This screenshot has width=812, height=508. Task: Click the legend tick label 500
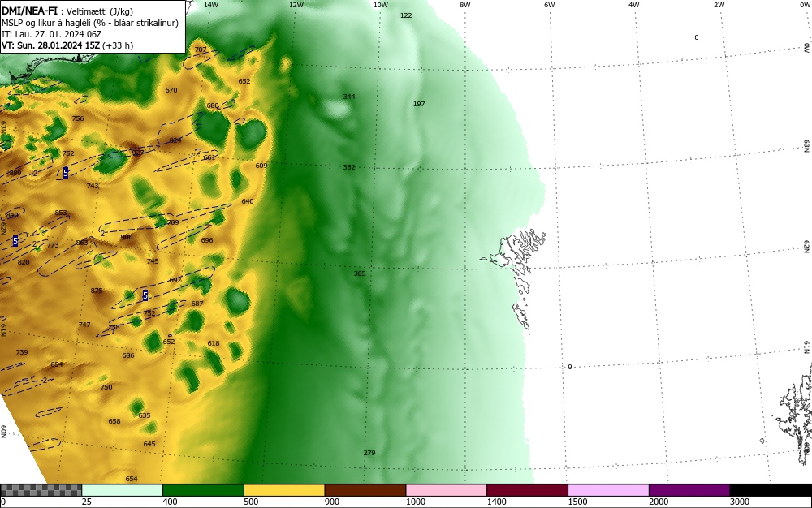click(251, 502)
